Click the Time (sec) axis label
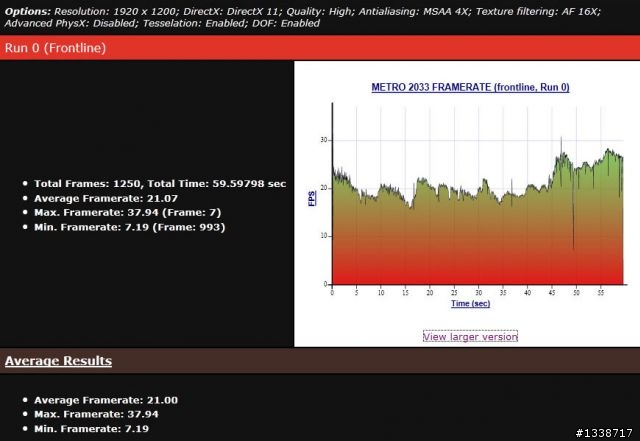The image size is (640, 441). point(470,303)
